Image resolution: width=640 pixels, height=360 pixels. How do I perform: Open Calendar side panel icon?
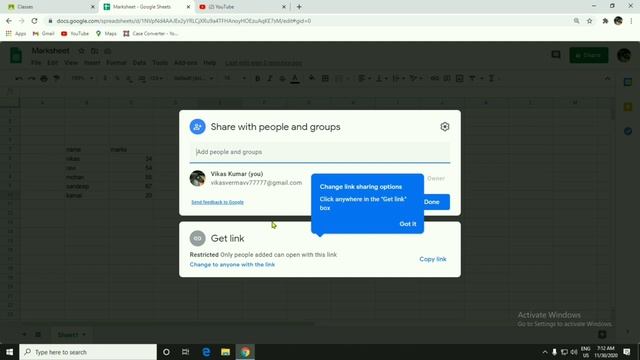[628, 82]
